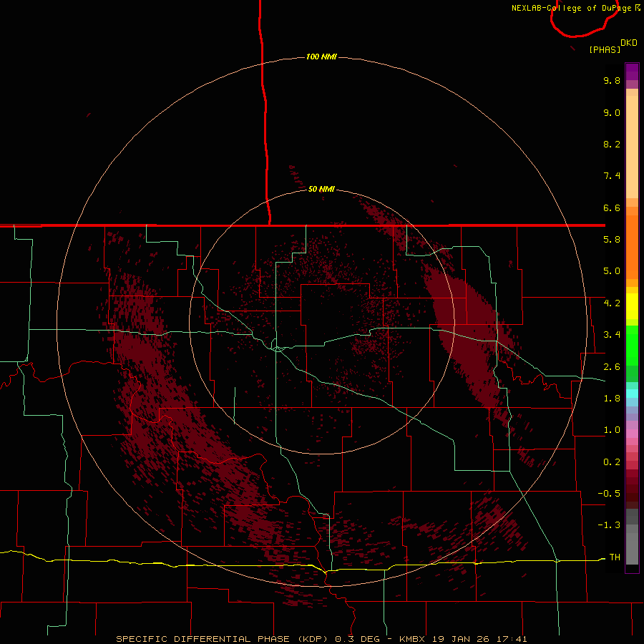The width and height of the screenshot is (644, 644).
Task: Click the DKD [PHAS] legend title
Action: pos(613,46)
